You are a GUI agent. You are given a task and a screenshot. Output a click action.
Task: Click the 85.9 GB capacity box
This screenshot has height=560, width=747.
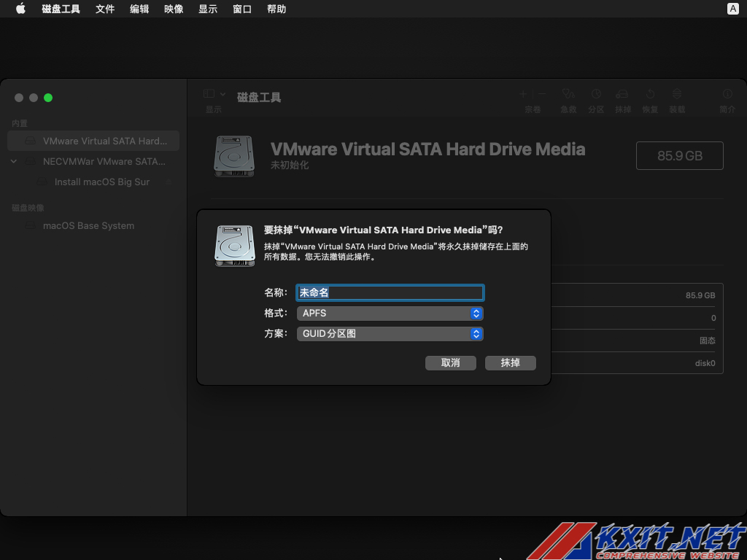pyautogui.click(x=680, y=156)
